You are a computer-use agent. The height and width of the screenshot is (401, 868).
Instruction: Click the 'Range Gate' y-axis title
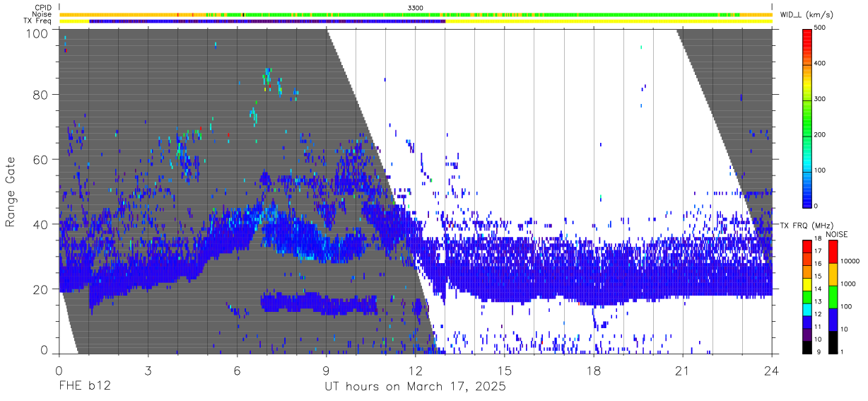tap(11, 192)
